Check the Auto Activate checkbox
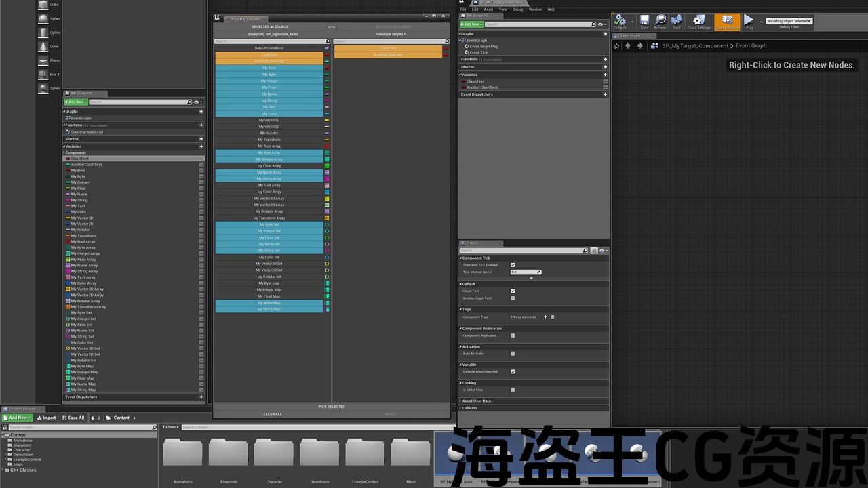This screenshot has width=868, height=488. 513,353
